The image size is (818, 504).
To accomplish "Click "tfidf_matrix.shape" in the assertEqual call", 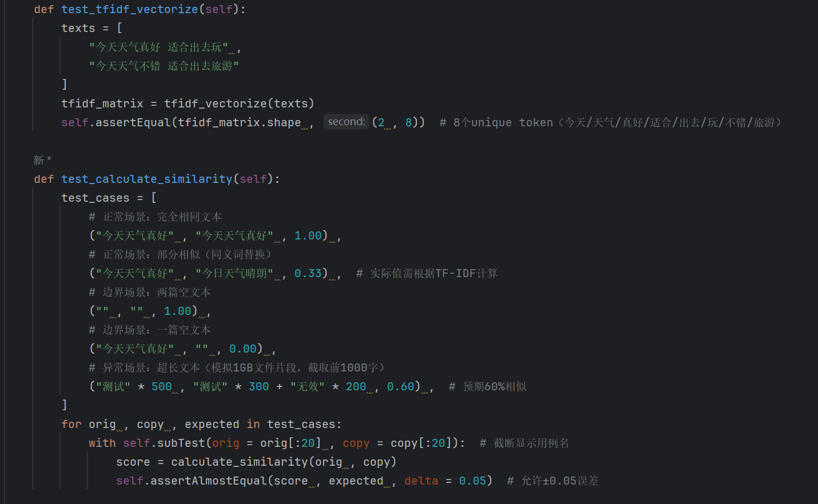I will pos(240,122).
